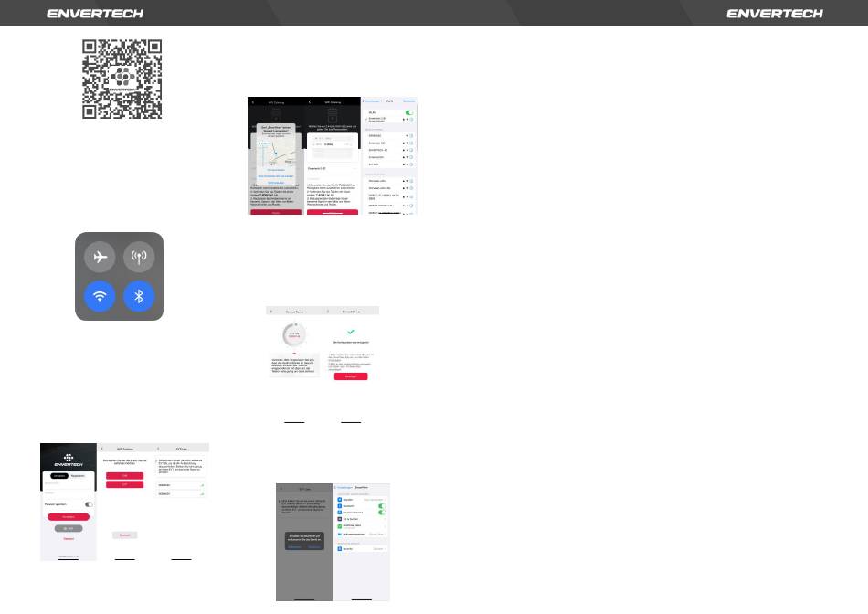Tap Einstellungen in the Bluetooth alert dialog
Image resolution: width=868 pixels, height=614 pixels.
[x=294, y=547]
